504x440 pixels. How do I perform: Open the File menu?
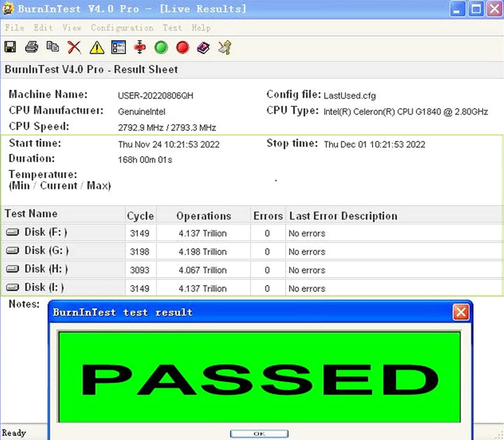click(15, 28)
